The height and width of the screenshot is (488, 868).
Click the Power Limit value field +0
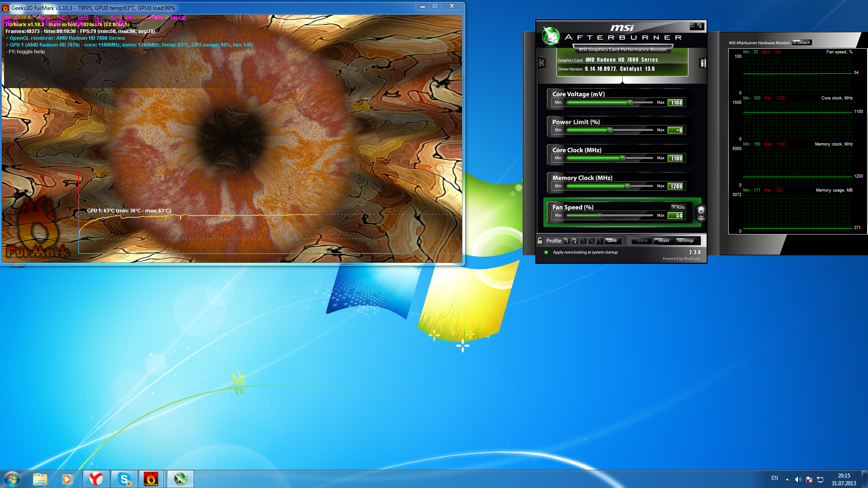coord(676,130)
